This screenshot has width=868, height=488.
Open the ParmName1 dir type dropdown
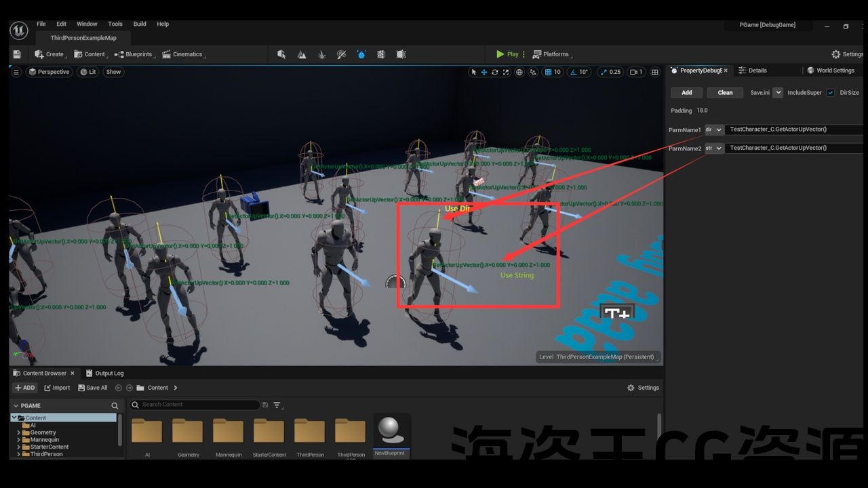(714, 129)
